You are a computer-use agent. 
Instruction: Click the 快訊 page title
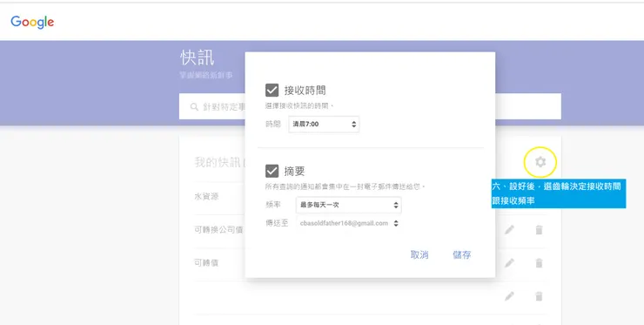198,58
